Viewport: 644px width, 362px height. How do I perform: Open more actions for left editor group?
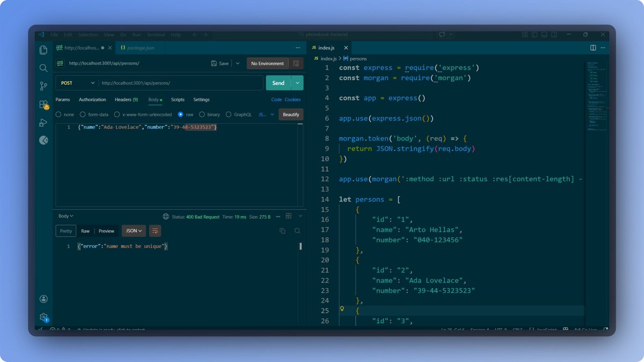[x=298, y=48]
